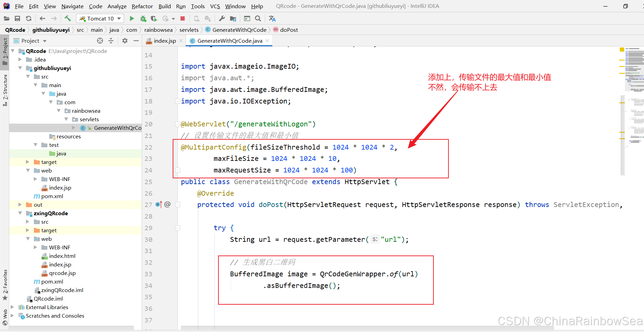Toggle the Structure tool window
This screenshot has width=644, height=332.
[x=5, y=88]
